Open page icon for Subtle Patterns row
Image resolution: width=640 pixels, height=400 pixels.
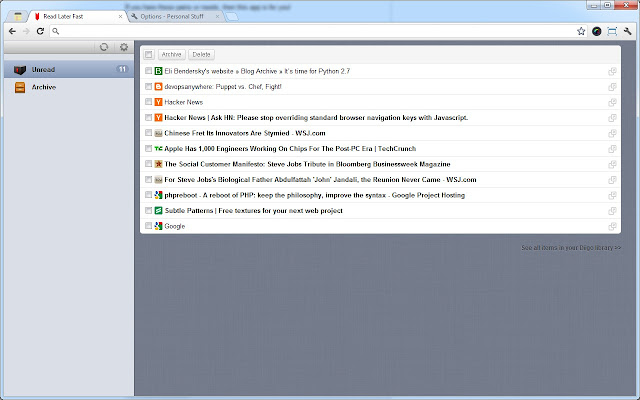(612, 211)
